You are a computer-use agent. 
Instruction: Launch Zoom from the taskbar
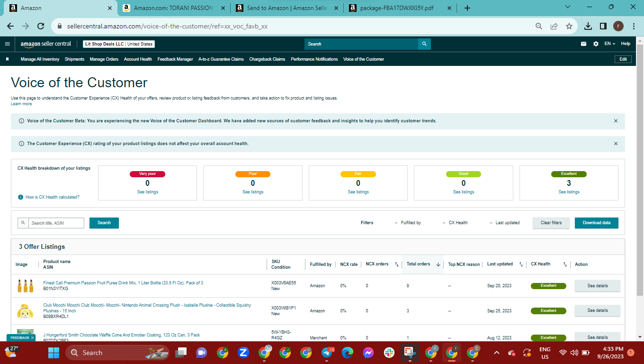(243, 353)
